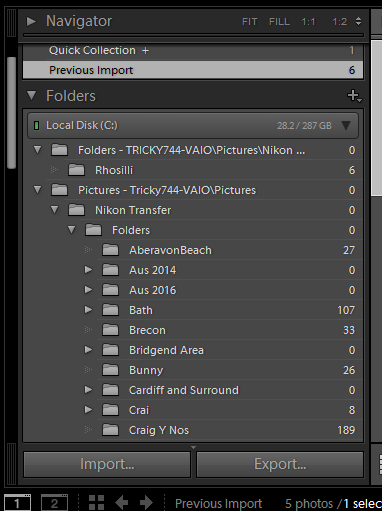This screenshot has height=511, width=382.
Task: Go forward with right arrow icon
Action: pos(146,503)
